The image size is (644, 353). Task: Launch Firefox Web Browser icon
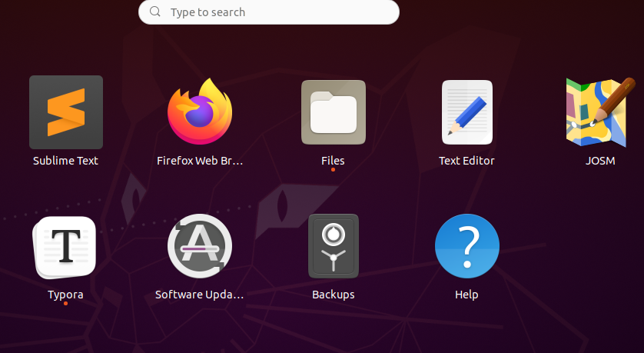pyautogui.click(x=200, y=112)
